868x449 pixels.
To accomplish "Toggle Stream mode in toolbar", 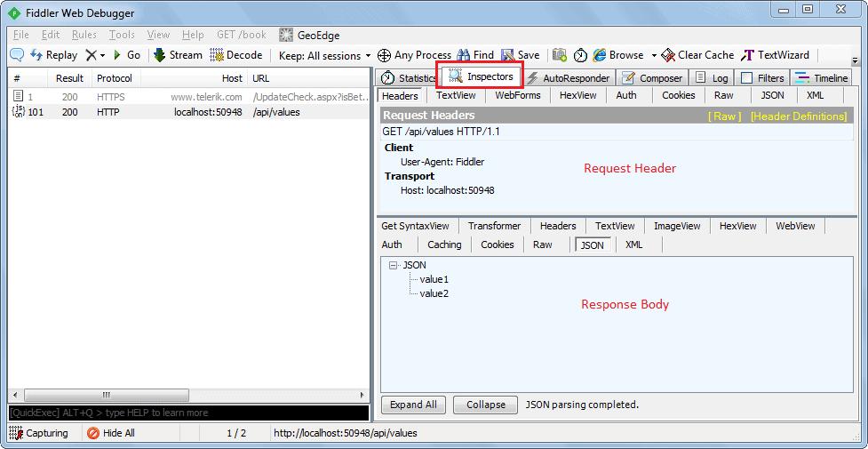I will [178, 55].
